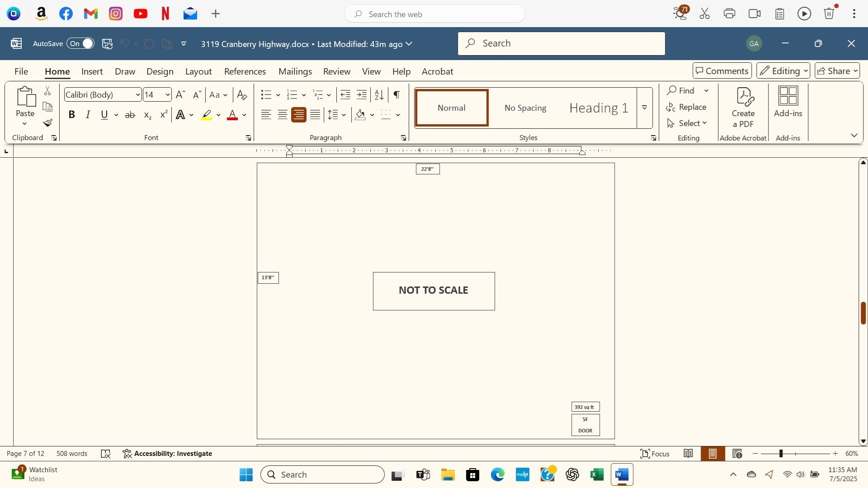
Task: Select the Heading 1 style
Action: [599, 108]
